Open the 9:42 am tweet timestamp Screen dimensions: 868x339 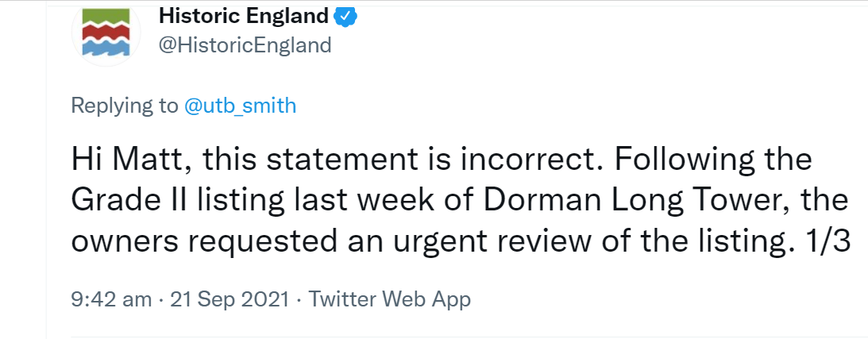110,299
